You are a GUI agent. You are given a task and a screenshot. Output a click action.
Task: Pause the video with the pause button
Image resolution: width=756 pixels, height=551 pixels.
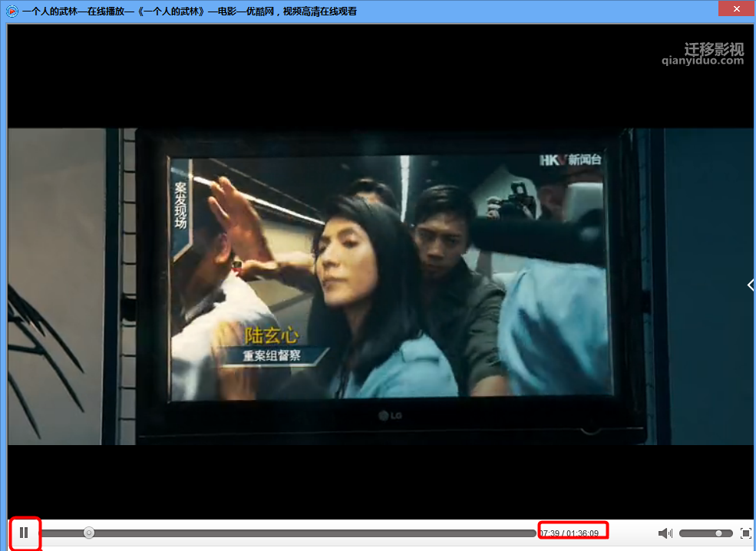(24, 533)
